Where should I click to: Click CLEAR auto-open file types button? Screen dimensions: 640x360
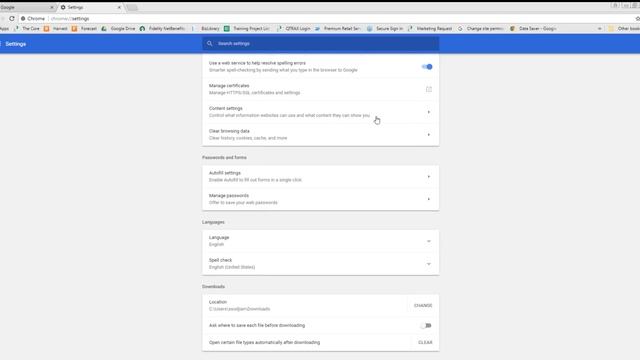[x=425, y=342]
